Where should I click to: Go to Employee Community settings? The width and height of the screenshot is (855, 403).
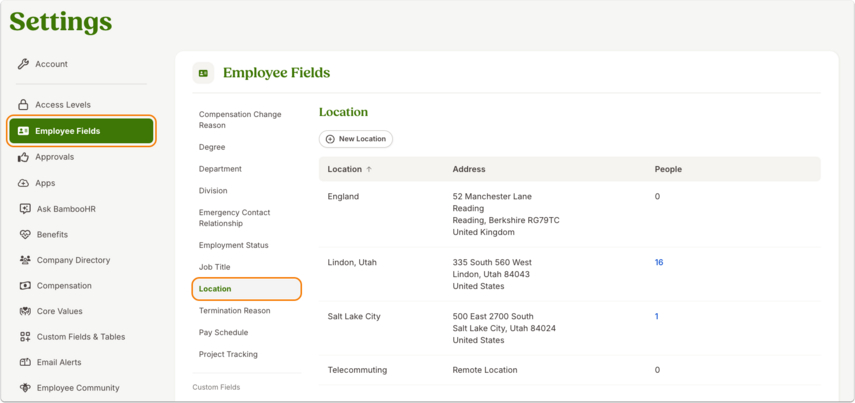[78, 388]
